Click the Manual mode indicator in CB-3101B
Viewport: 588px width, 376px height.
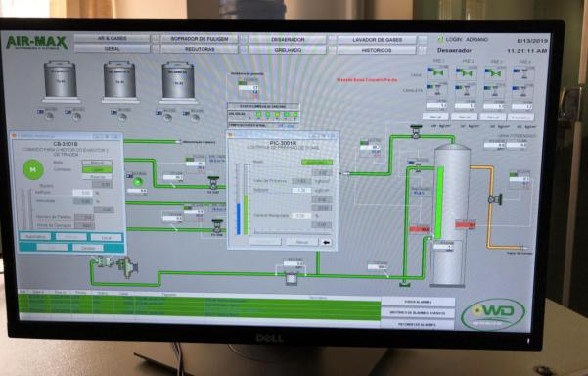tap(97, 163)
